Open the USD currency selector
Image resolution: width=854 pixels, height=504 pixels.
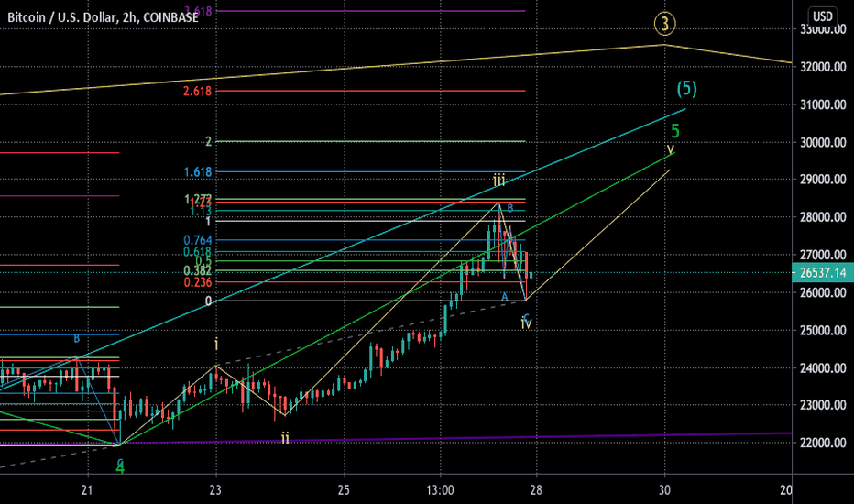[x=823, y=16]
